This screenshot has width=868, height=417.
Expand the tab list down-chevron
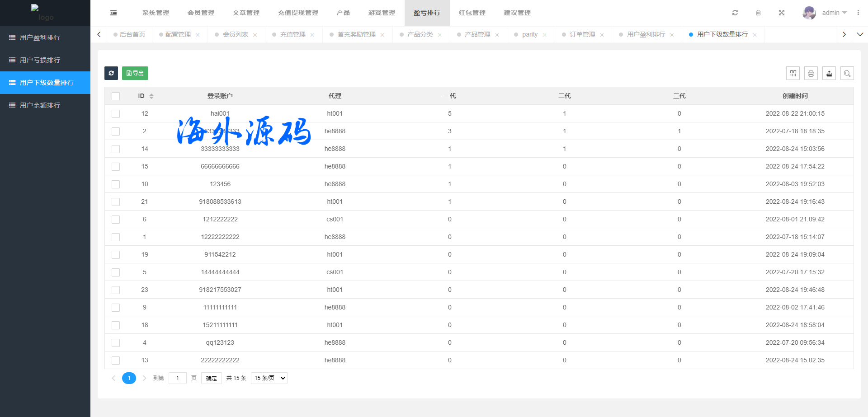[860, 34]
